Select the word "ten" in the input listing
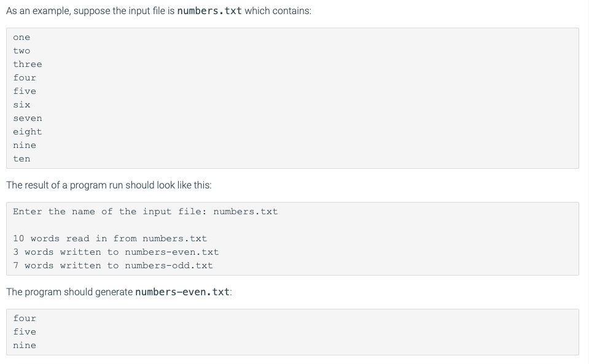This screenshot has width=589, height=364. [x=21, y=159]
